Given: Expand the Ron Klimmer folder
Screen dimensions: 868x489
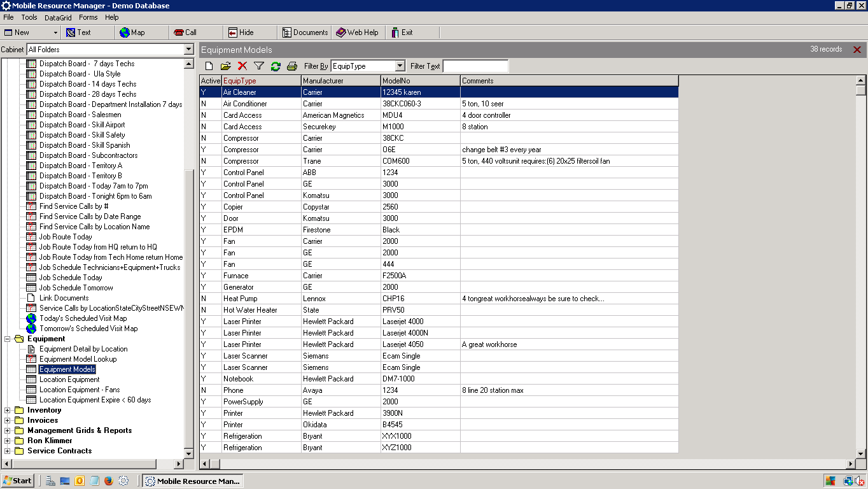Looking at the screenshot, I should 8,441.
